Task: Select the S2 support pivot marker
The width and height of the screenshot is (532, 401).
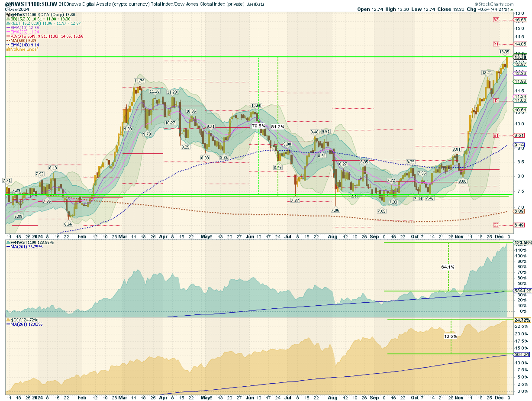Action: [496, 225]
